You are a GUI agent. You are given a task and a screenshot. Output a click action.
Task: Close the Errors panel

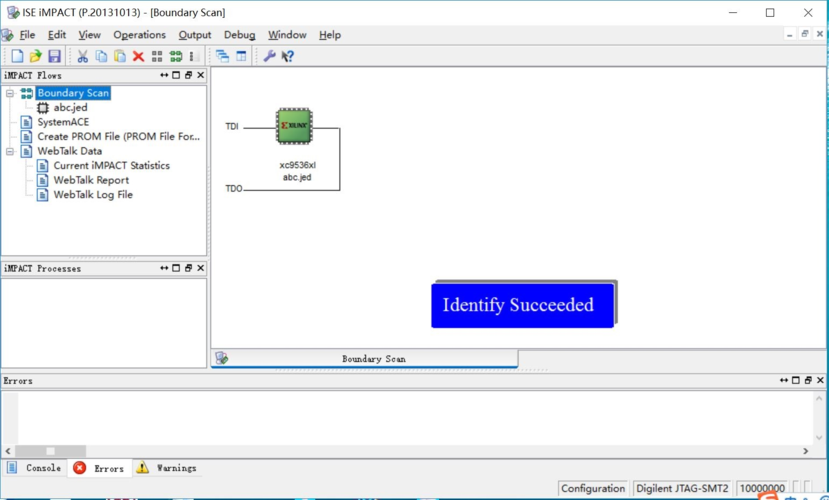pos(820,380)
